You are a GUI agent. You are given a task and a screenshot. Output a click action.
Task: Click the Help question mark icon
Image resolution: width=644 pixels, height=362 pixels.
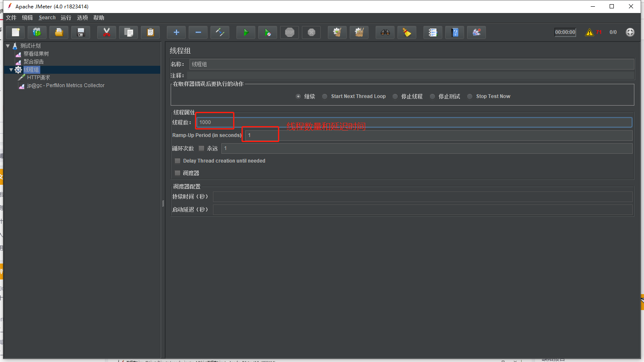(454, 32)
